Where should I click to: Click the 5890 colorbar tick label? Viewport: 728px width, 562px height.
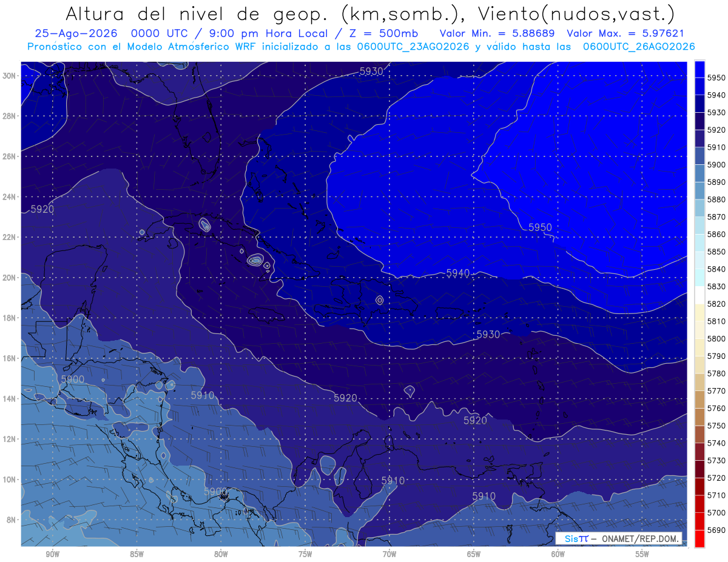[717, 182]
